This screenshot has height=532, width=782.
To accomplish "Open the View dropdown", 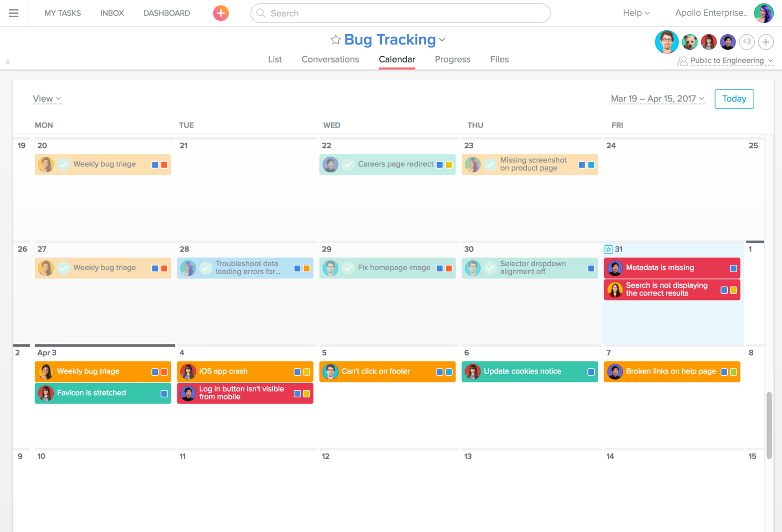I will tap(46, 99).
